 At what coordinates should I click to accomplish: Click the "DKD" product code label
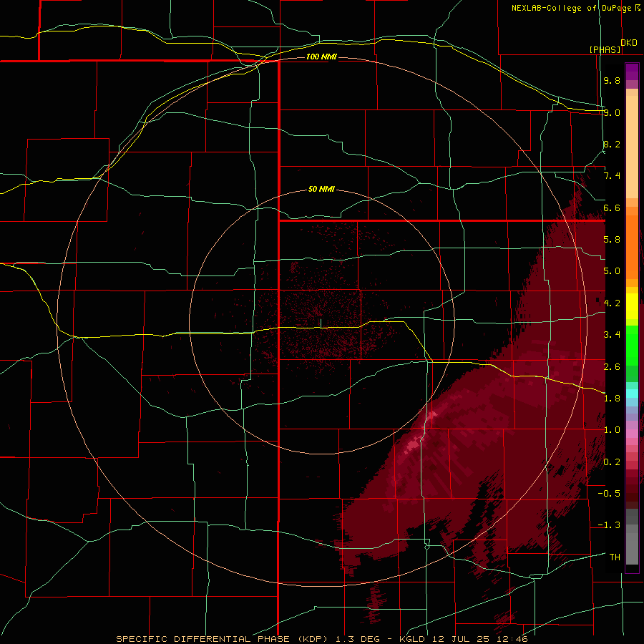coord(629,43)
